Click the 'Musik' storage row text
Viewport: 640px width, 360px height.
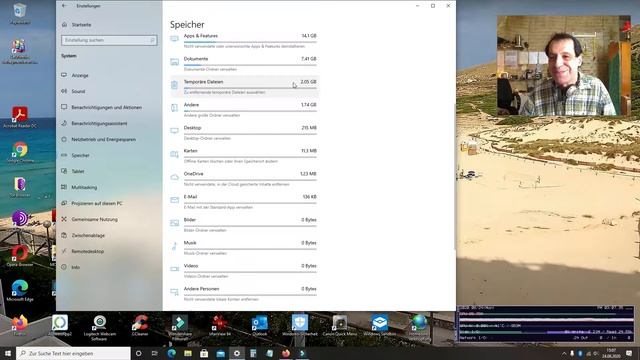(190, 243)
